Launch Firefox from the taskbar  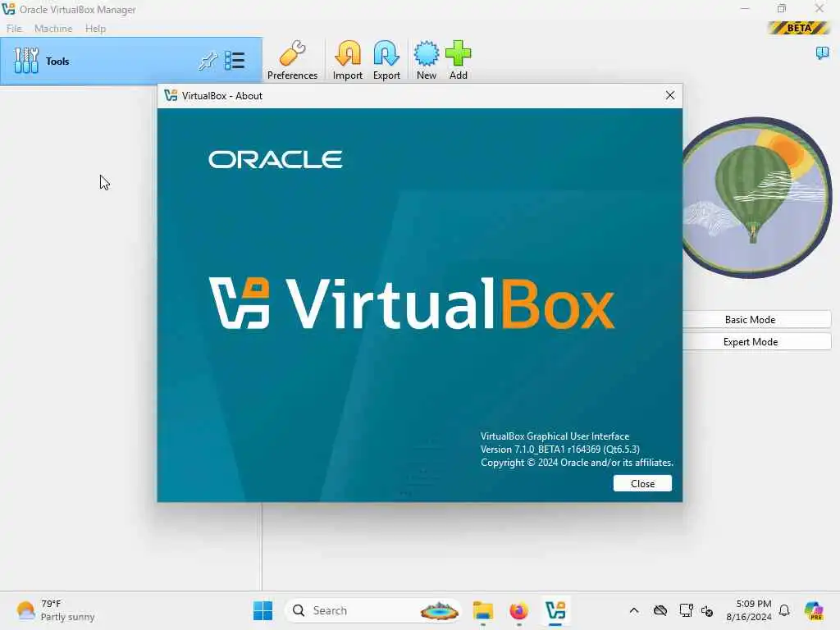(x=518, y=610)
